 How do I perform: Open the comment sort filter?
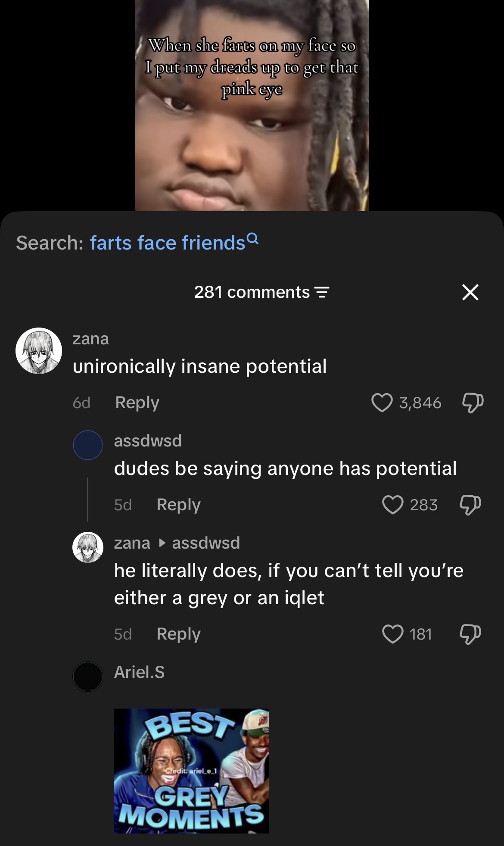click(322, 293)
